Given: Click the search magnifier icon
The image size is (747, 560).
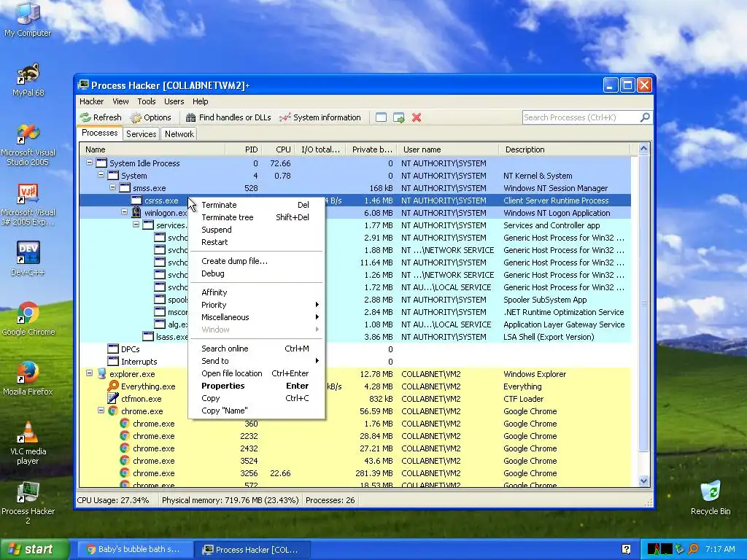Looking at the screenshot, I should click(x=645, y=117).
